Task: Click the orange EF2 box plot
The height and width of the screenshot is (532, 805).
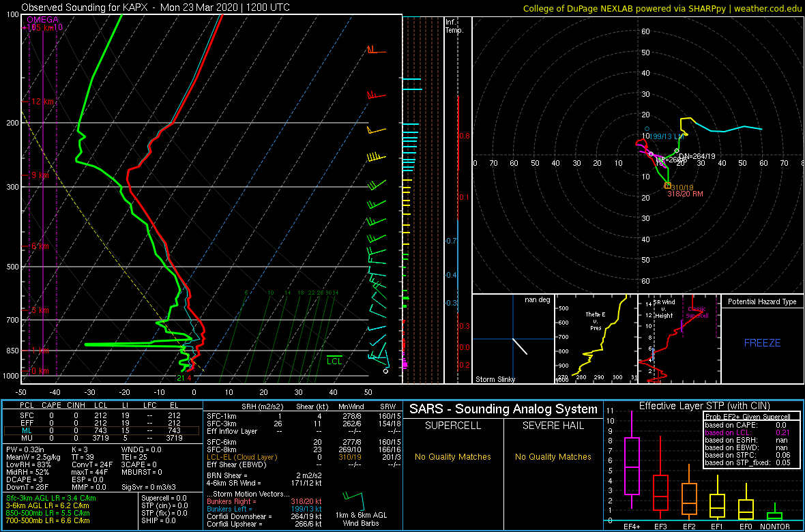Action: pos(690,492)
